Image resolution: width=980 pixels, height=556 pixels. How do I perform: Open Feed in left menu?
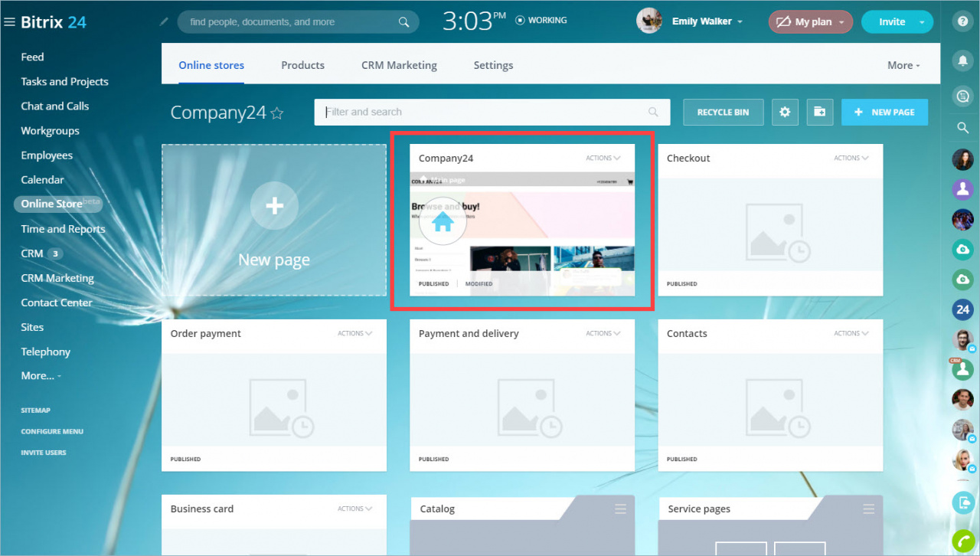pyautogui.click(x=32, y=57)
